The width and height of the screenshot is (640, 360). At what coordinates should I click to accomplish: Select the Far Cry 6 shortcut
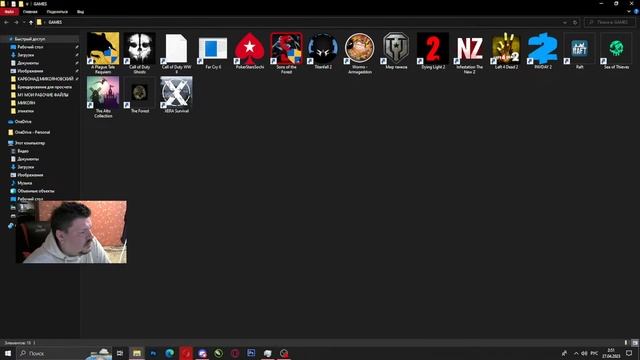point(213,51)
